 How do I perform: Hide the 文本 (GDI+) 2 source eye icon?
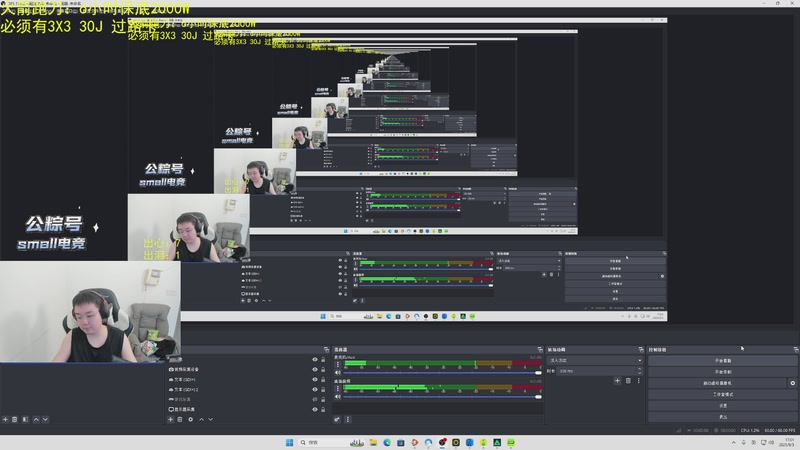[315, 389]
